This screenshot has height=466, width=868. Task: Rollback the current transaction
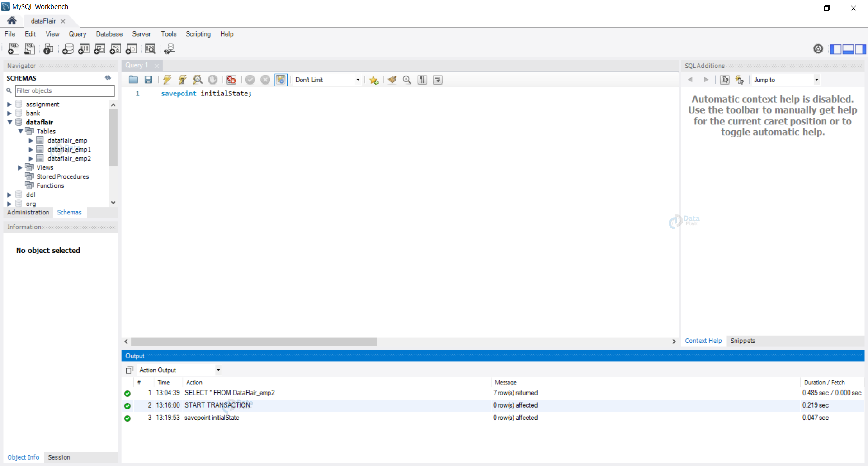pyautogui.click(x=265, y=80)
